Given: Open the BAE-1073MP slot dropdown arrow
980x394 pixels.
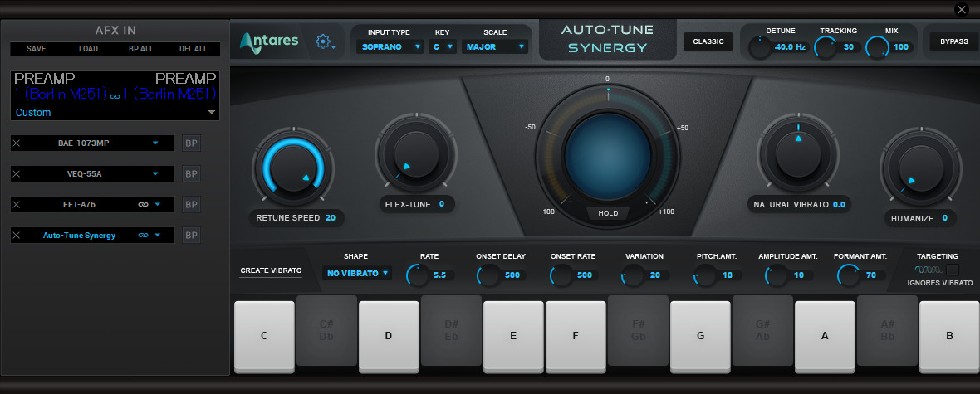Looking at the screenshot, I should point(156,143).
